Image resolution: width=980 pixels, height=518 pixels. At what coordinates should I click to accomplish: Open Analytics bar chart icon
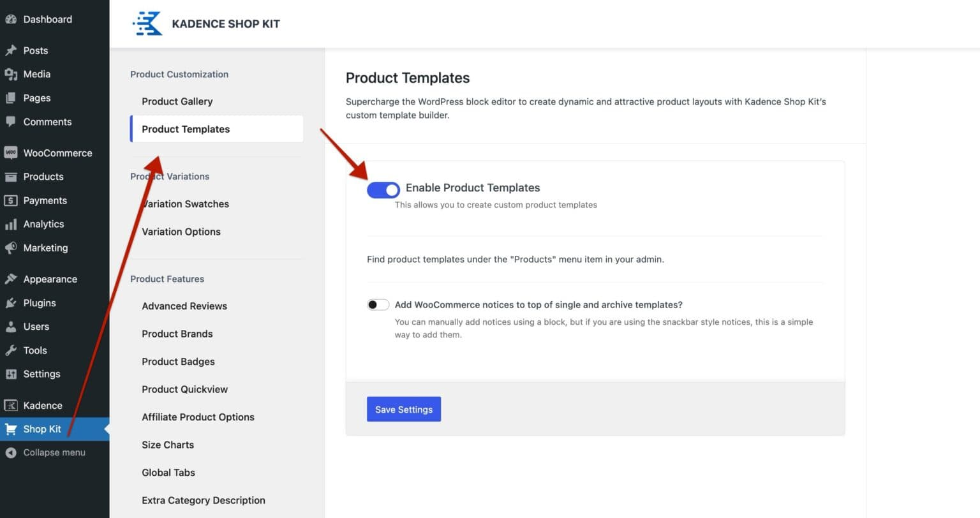[11, 224]
